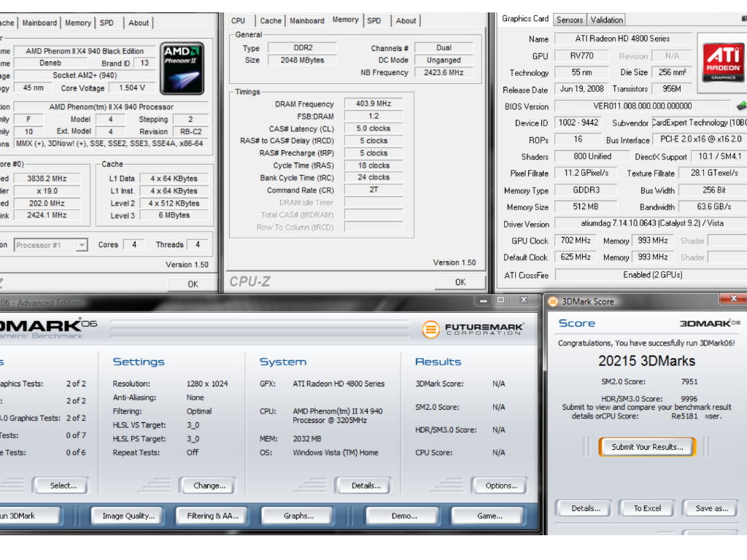The height and width of the screenshot is (560, 747).
Task: Open About tab in left CPU-Z window
Action: pyautogui.click(x=139, y=23)
